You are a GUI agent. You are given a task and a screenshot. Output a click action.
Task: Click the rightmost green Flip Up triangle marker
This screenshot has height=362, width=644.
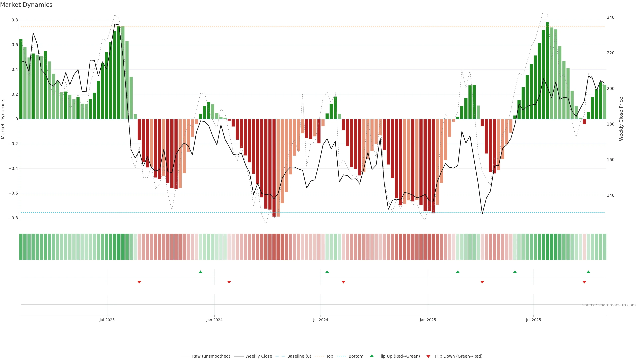tap(588, 272)
